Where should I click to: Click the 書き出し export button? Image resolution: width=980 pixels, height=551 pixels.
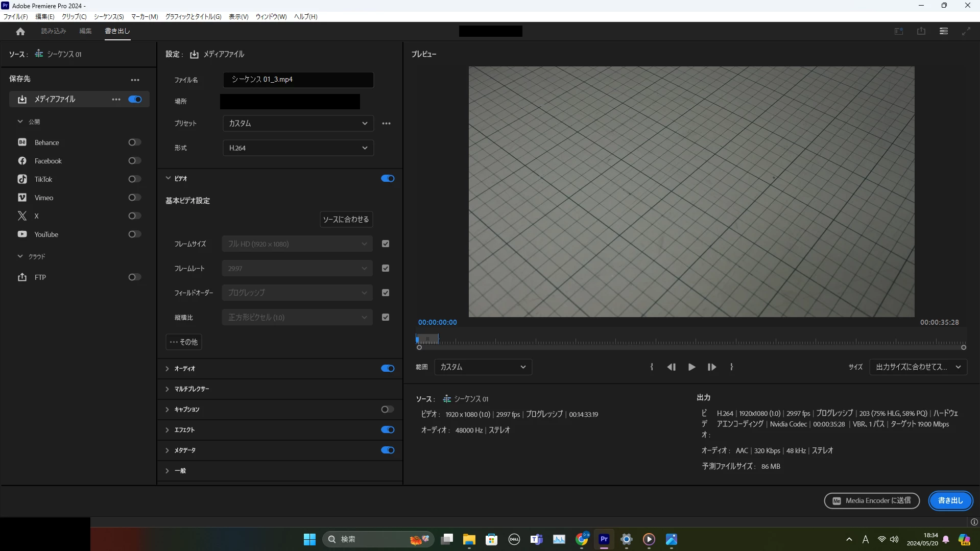coord(950,501)
